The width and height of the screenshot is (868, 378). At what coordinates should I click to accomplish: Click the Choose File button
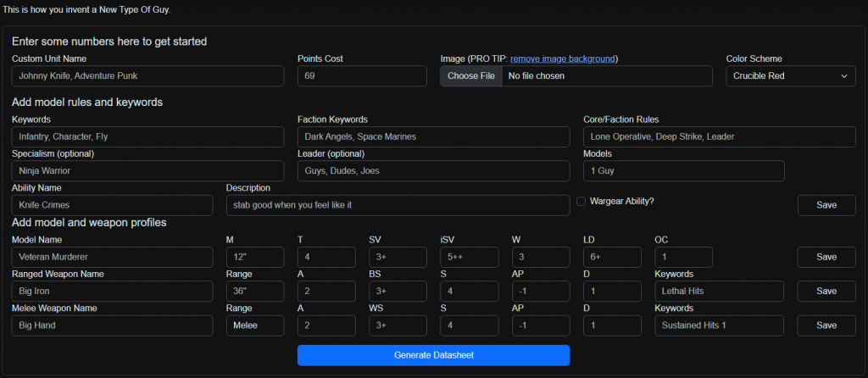coord(470,76)
